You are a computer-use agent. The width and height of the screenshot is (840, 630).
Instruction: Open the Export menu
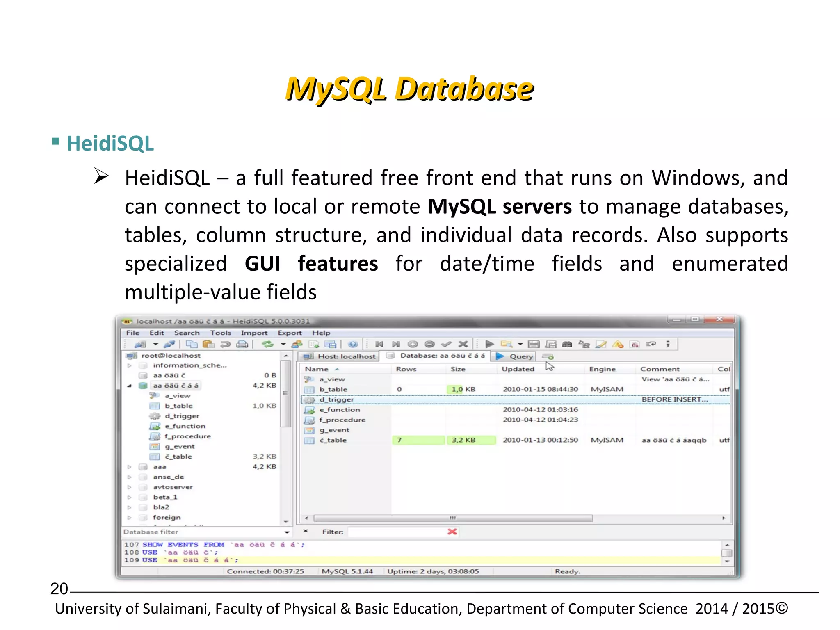click(290, 333)
